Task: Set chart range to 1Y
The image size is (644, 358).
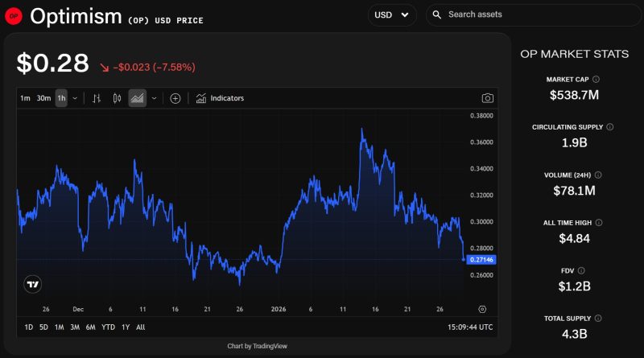Action: [125, 327]
